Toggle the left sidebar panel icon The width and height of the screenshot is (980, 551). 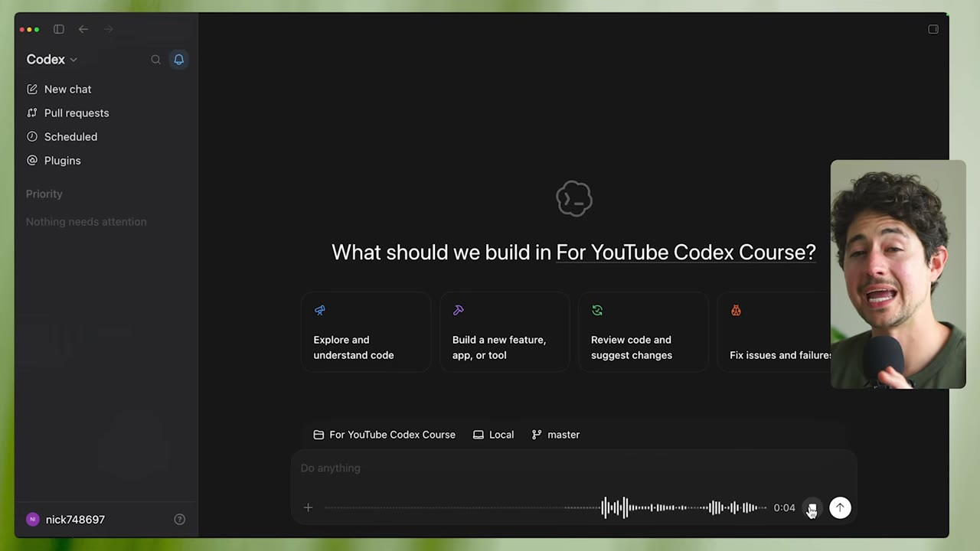pyautogui.click(x=59, y=29)
